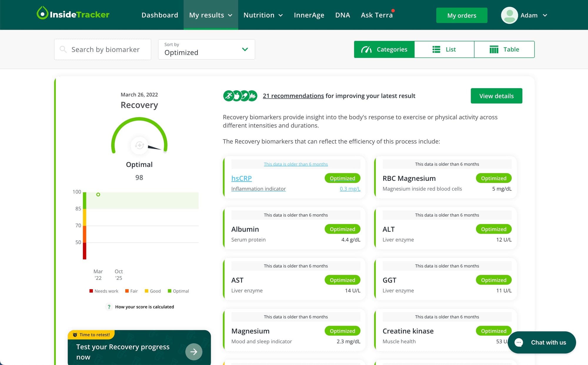The image size is (588, 365).
Task: Open the Chat with us bubble icon
Action: (x=519, y=343)
